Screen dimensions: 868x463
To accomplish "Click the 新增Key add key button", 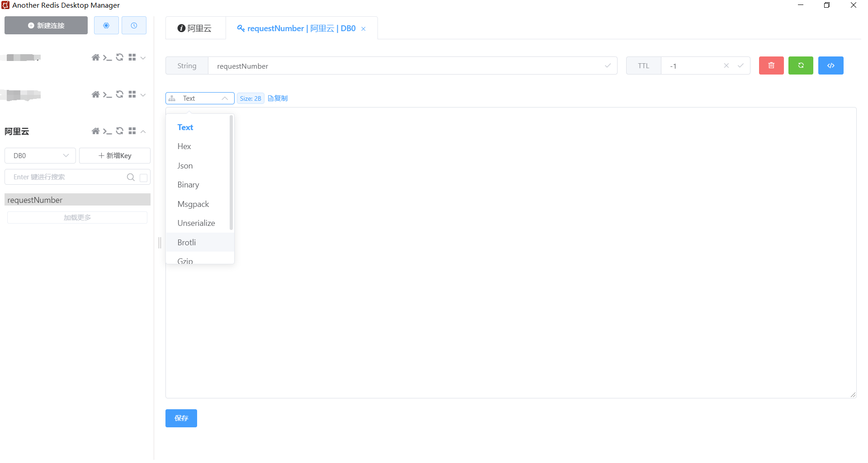I will tap(115, 155).
